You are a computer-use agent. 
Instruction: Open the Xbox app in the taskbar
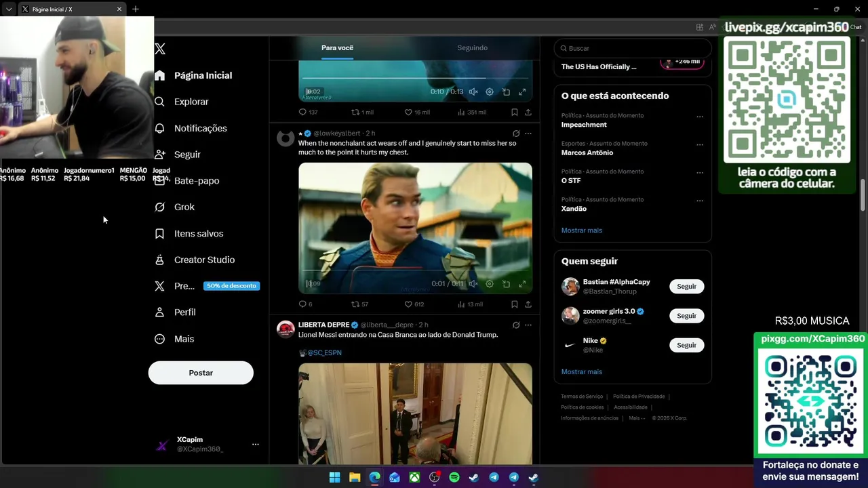click(x=414, y=477)
